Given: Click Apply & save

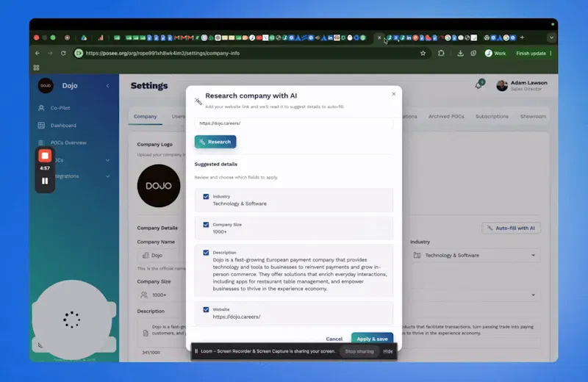Looking at the screenshot, I should point(372,339).
